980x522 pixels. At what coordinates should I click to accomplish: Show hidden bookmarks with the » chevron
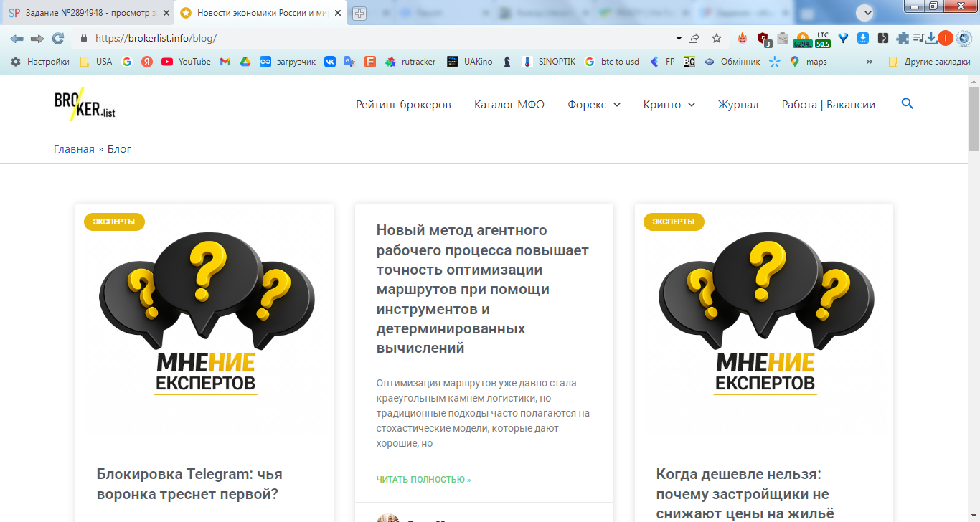coord(870,62)
